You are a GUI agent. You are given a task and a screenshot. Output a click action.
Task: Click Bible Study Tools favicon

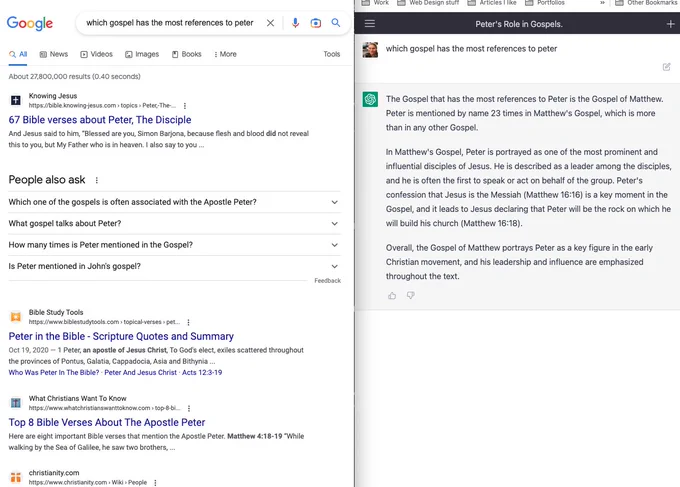[x=16, y=317]
